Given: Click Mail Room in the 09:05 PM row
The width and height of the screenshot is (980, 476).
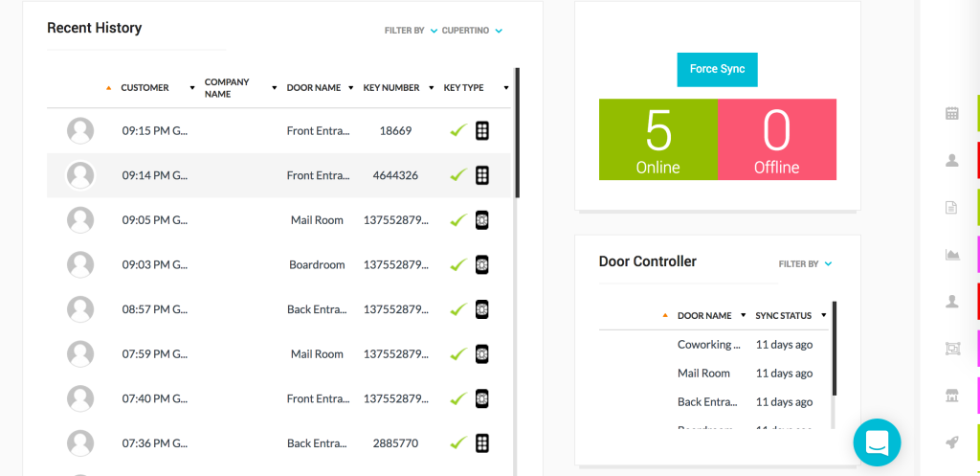Looking at the screenshot, I should [317, 220].
